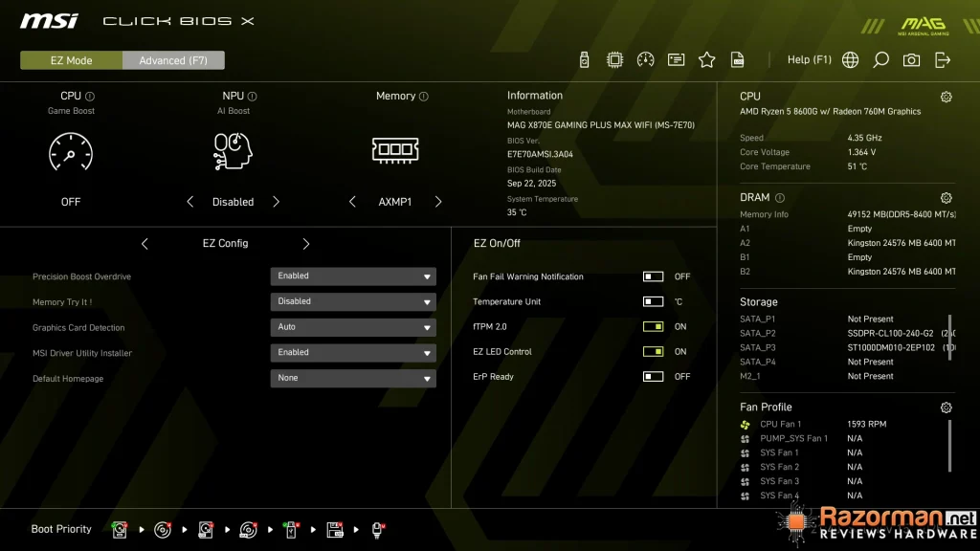Exit the BIOS with the exit icon
The height and width of the screenshot is (551, 980).
(943, 60)
